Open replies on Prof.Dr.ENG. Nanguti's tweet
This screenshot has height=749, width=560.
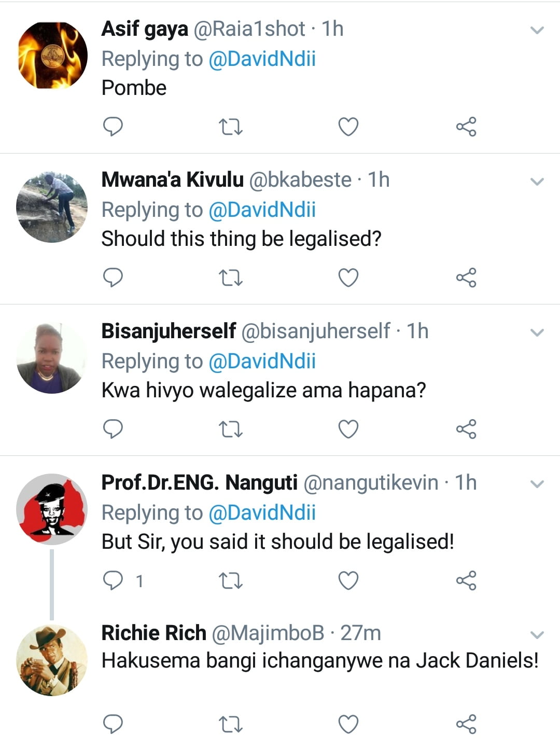click(x=113, y=580)
